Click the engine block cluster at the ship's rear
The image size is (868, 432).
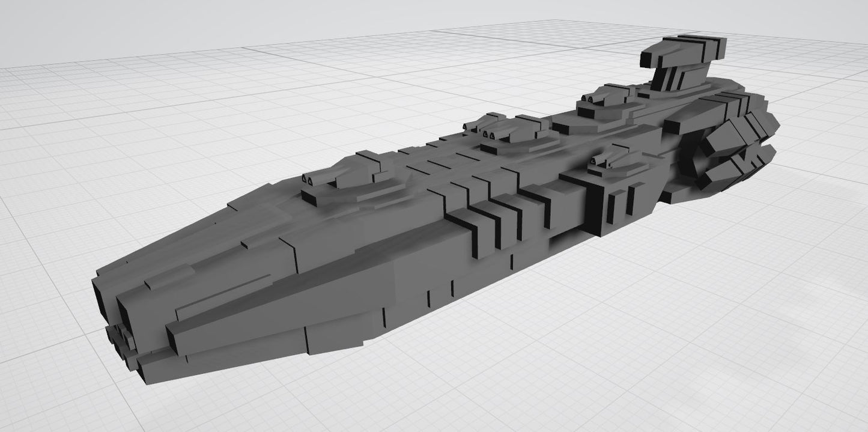coord(730,150)
